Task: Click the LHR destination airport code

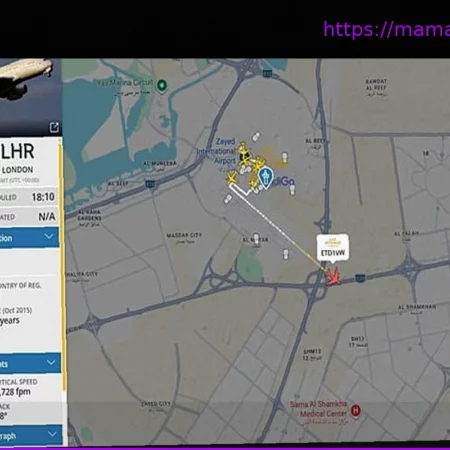Action: (17, 151)
